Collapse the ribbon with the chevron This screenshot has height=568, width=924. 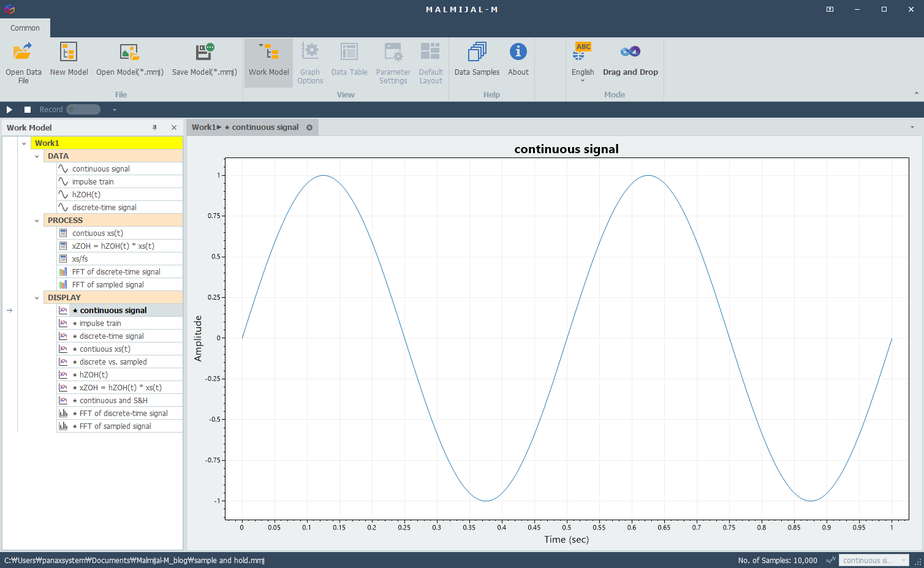click(917, 93)
